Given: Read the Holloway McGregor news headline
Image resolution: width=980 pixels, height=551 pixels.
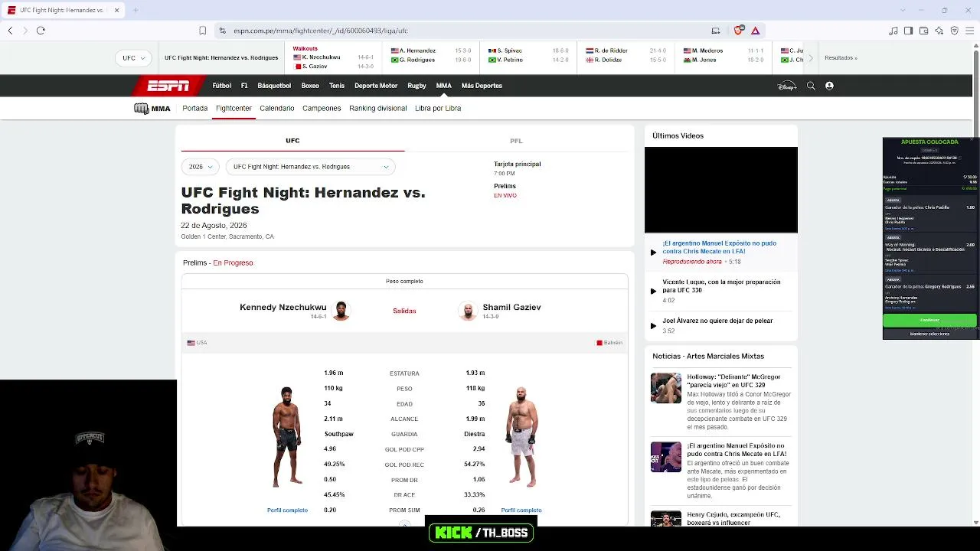Looking at the screenshot, I should [x=733, y=380].
